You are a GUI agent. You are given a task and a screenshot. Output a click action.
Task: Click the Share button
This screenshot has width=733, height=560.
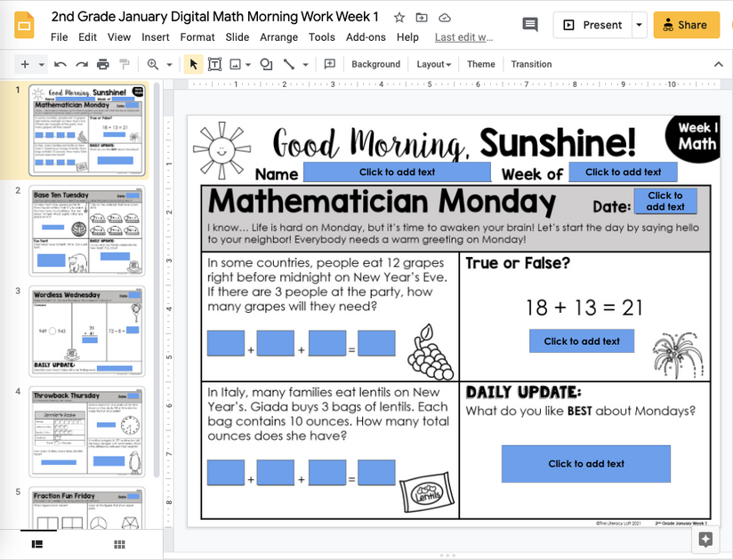686,25
